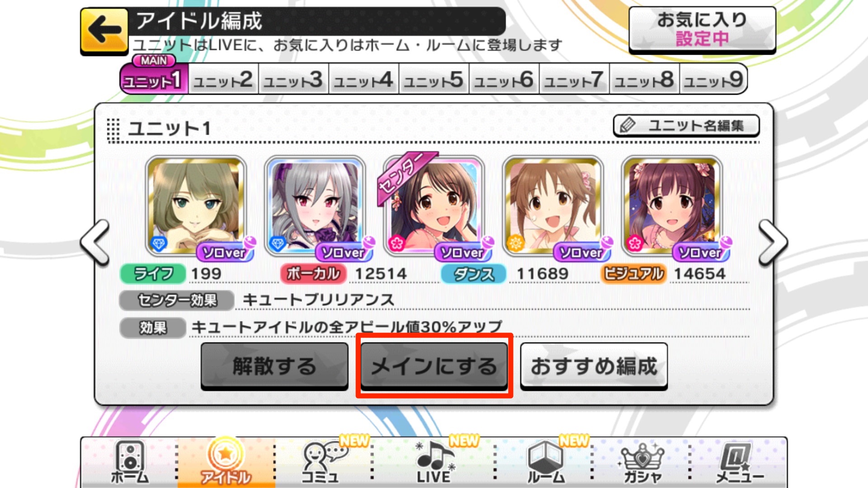Open the メニュー icon
Viewport: 868px width, 488px height.
(x=739, y=462)
